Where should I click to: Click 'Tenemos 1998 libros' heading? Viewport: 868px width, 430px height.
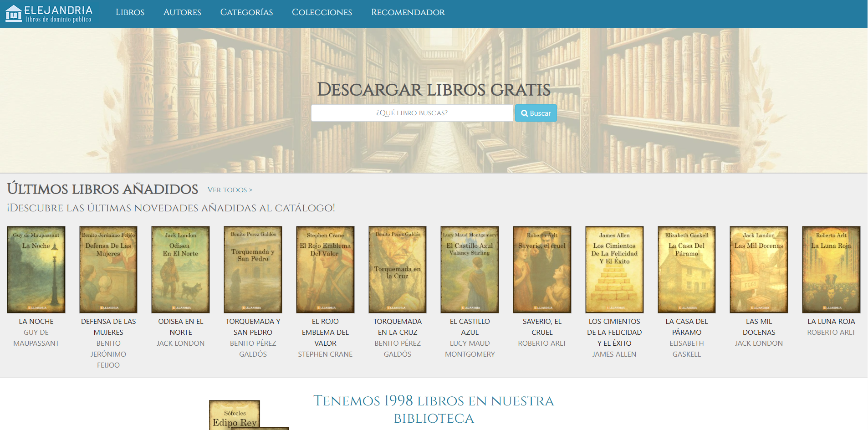click(434, 410)
